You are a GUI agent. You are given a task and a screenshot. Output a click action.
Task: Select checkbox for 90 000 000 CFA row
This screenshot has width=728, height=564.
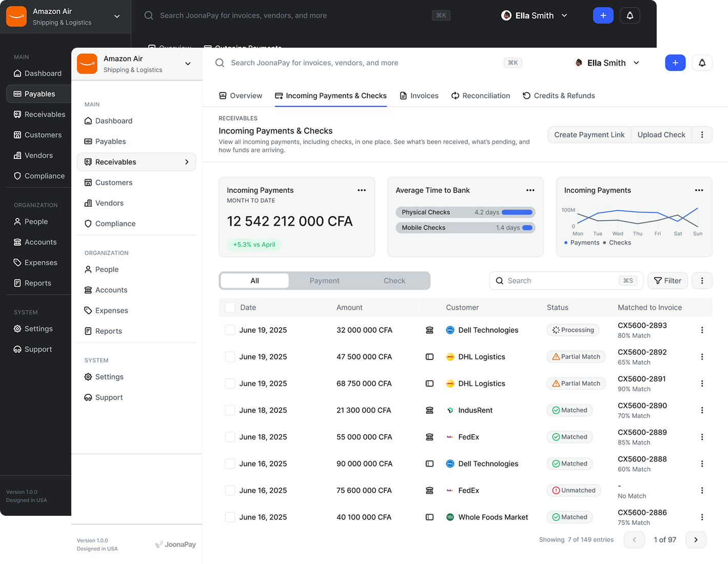230,464
